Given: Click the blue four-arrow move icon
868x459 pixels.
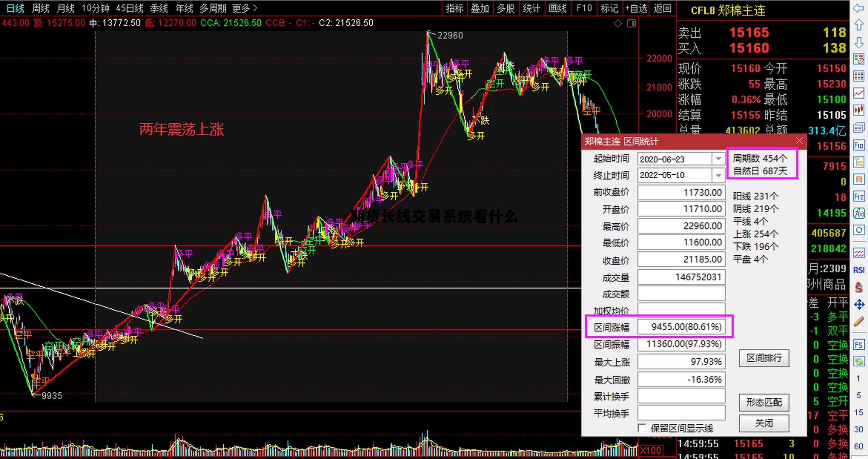Looking at the screenshot, I should pyautogui.click(x=859, y=305).
